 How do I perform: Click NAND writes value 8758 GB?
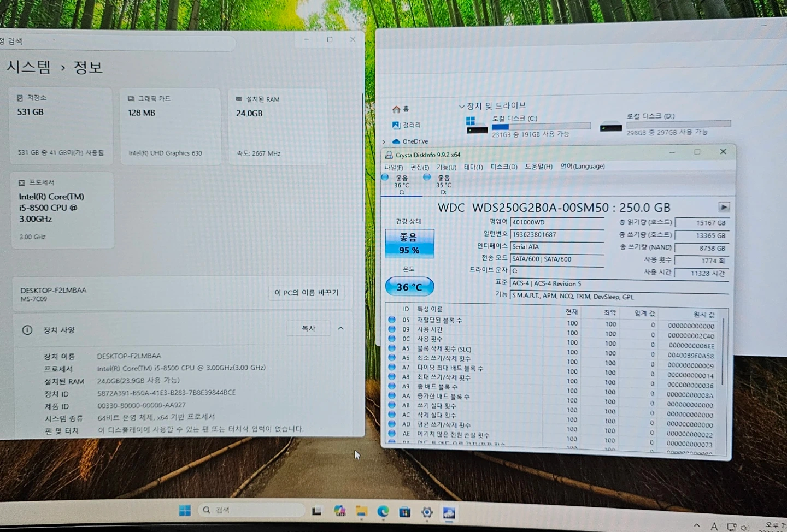click(x=702, y=248)
